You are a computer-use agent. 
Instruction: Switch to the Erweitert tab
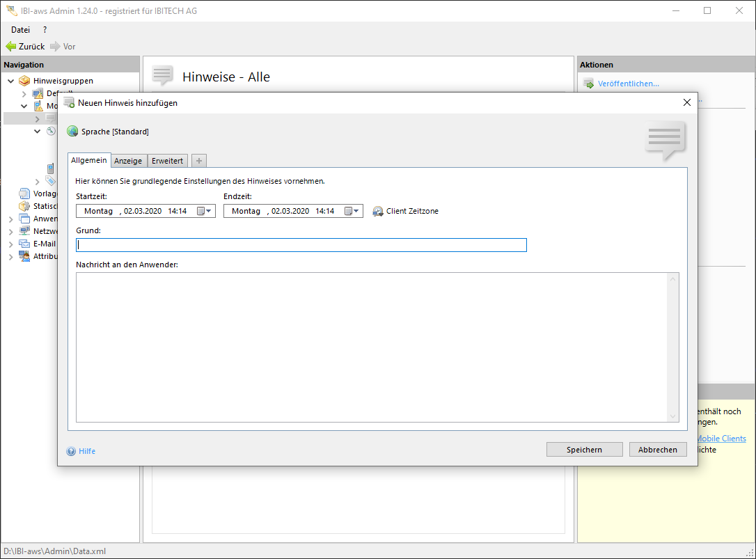point(167,161)
